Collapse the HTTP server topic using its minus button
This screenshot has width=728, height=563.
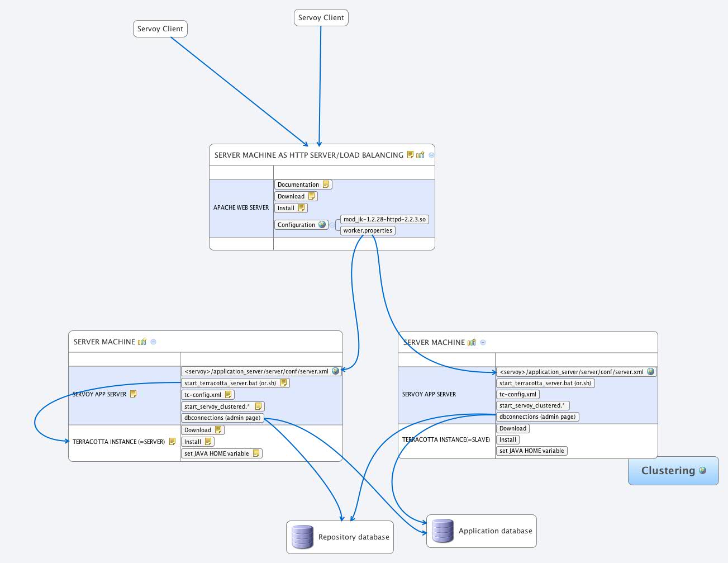tap(431, 155)
